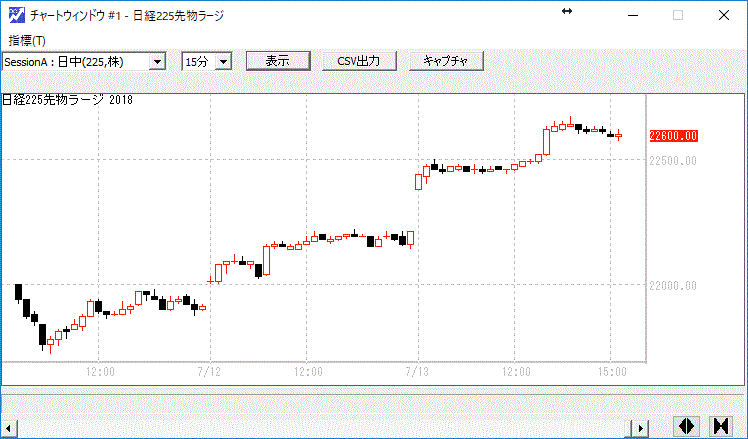Click the right scroll arrow of horizontal scrollbar
Viewport: 748px width, 439px height.
641,428
